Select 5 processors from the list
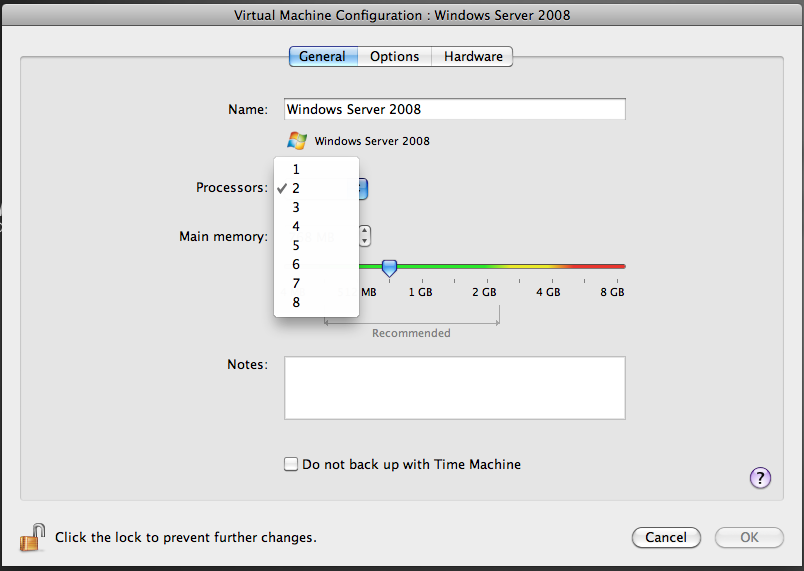Image resolution: width=804 pixels, height=571 pixels. tap(316, 245)
